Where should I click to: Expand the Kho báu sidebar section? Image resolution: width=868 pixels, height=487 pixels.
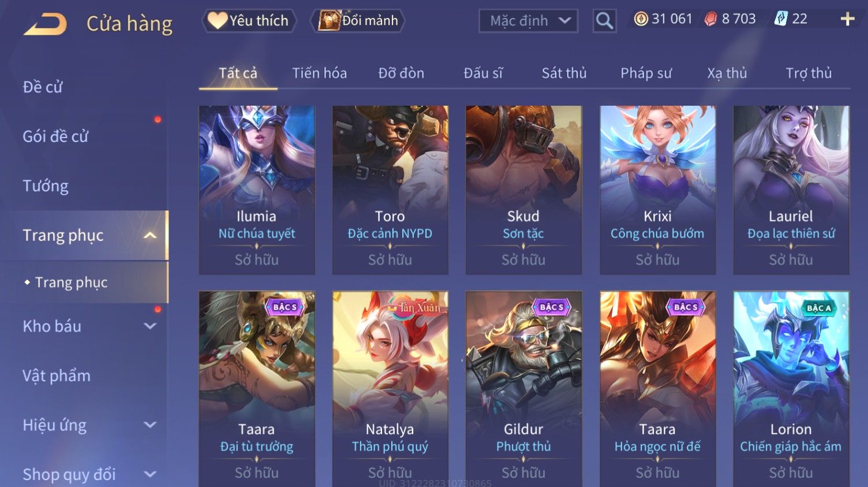click(150, 326)
